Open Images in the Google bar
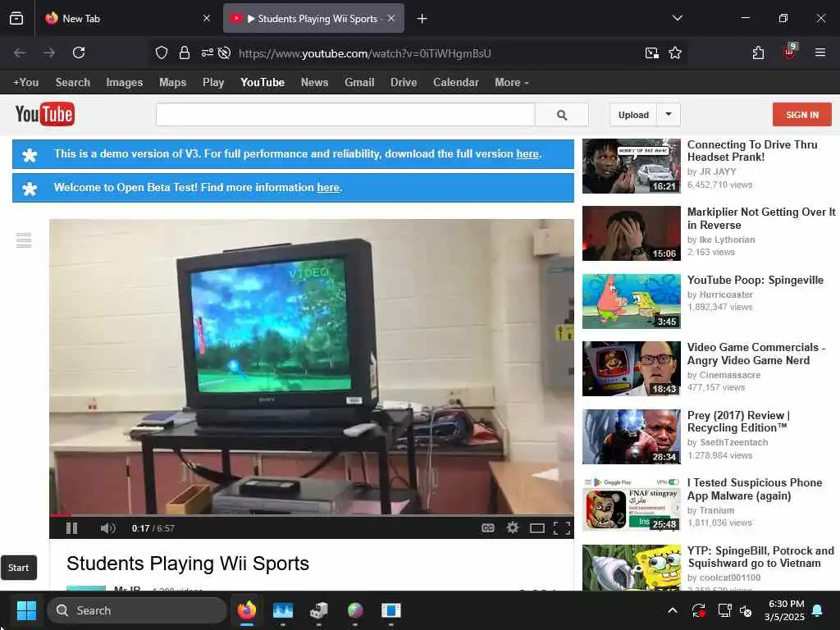Image resolution: width=840 pixels, height=630 pixels. coord(125,83)
